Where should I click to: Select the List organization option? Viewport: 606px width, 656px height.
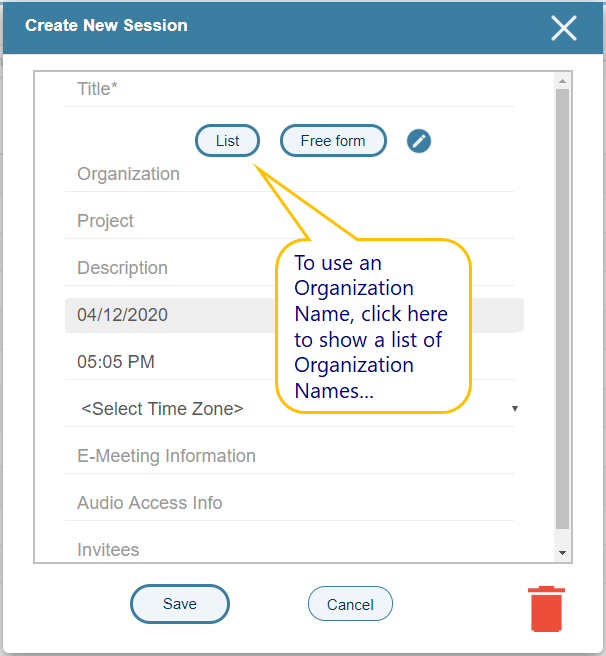click(x=228, y=141)
